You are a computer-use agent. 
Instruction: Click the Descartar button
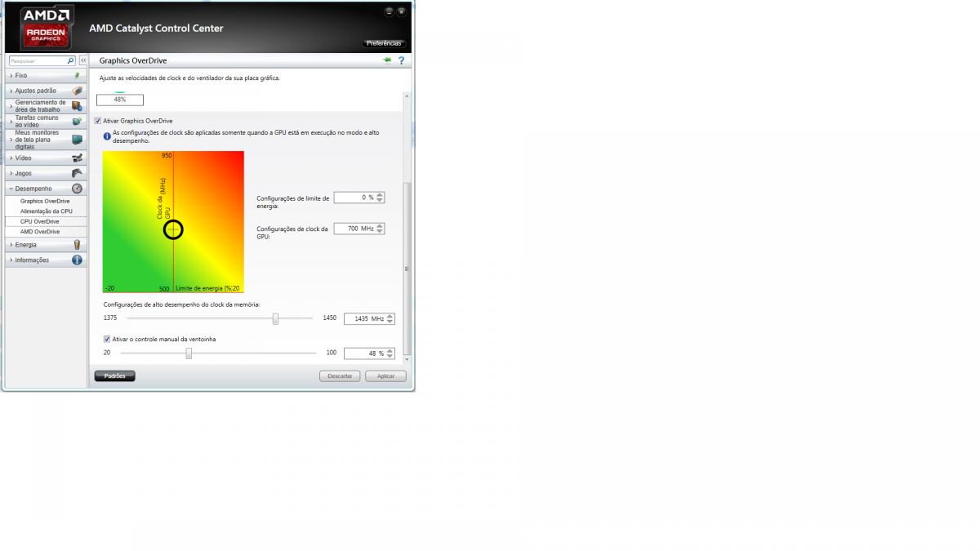point(340,376)
